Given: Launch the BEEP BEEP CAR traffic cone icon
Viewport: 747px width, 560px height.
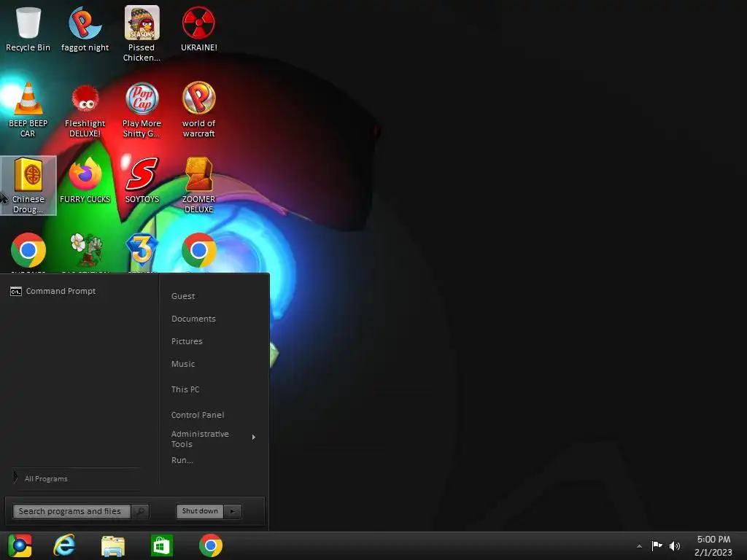Looking at the screenshot, I should pyautogui.click(x=28, y=109).
